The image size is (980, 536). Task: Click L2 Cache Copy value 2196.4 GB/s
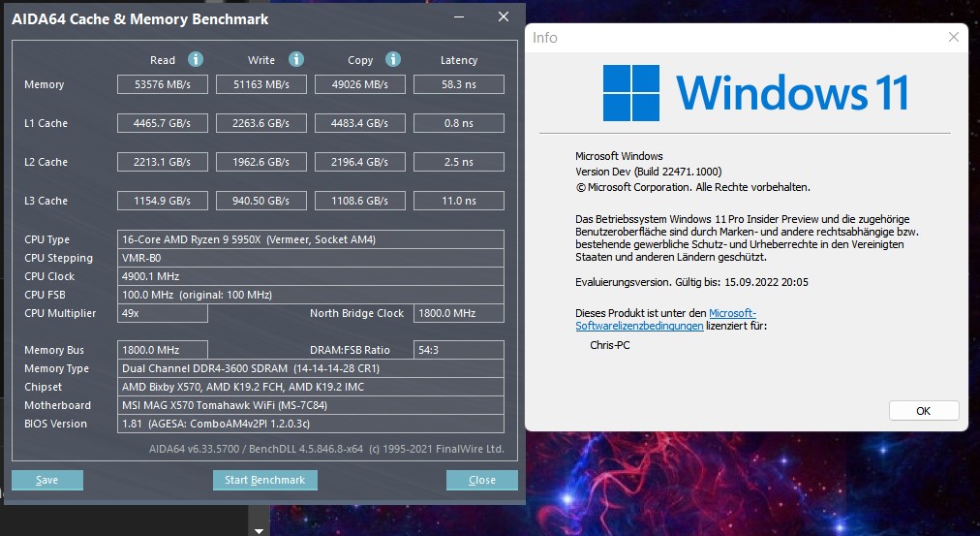coord(360,162)
